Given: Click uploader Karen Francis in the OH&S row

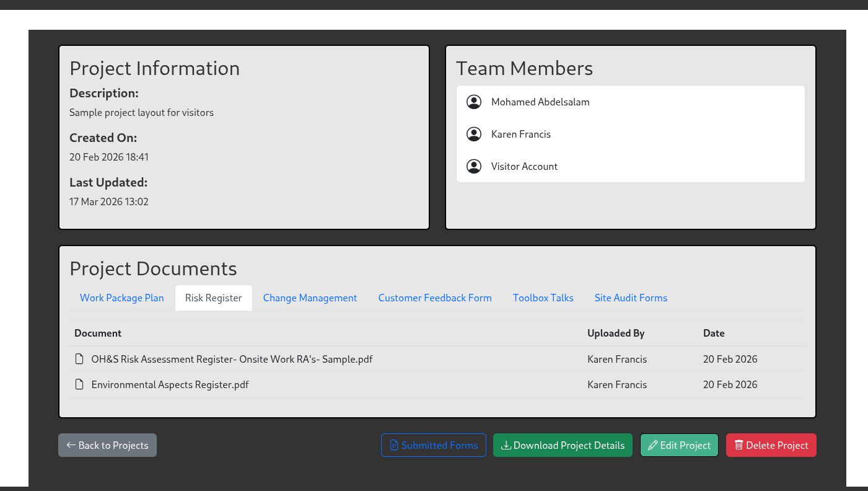Looking at the screenshot, I should pos(617,359).
